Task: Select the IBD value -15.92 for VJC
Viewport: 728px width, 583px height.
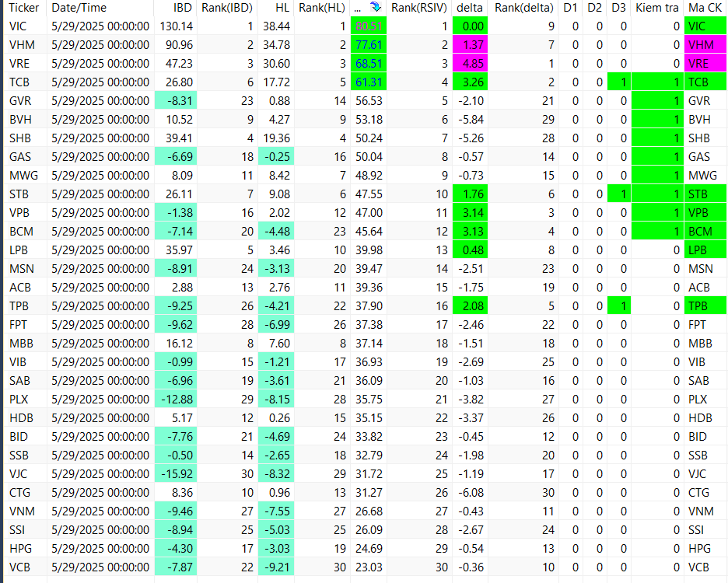Action: coord(176,473)
